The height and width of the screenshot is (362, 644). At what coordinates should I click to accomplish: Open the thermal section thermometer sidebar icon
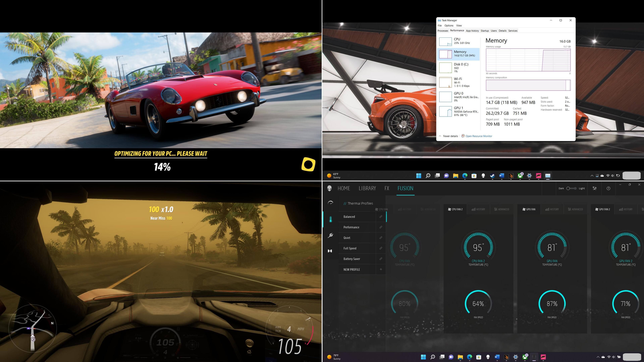point(331,220)
